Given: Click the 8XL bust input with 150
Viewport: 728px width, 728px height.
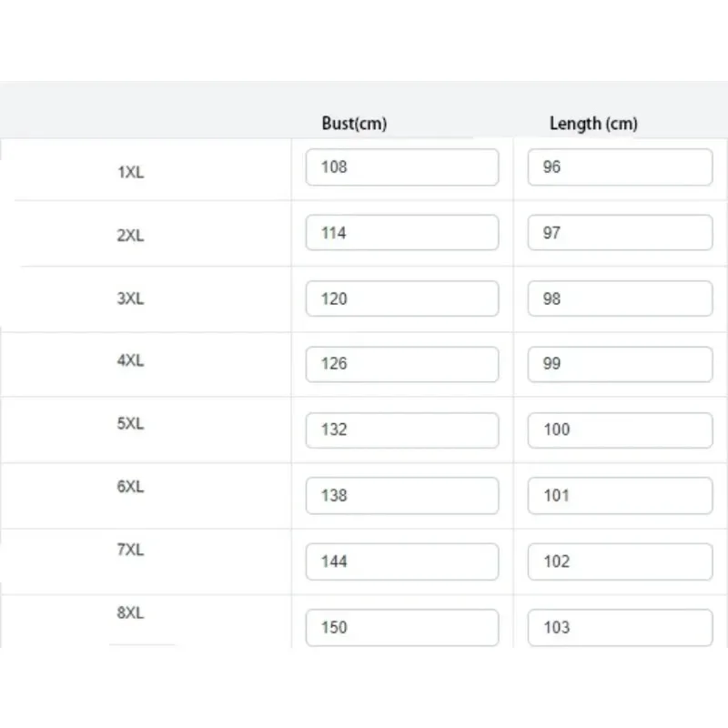Looking at the screenshot, I should pos(402,628).
